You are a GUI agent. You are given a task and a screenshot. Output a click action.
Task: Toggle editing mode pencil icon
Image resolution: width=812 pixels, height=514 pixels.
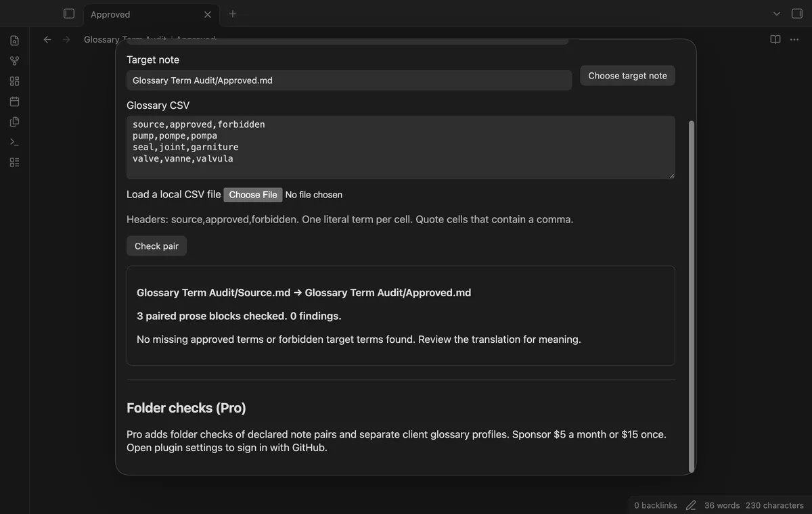(691, 505)
